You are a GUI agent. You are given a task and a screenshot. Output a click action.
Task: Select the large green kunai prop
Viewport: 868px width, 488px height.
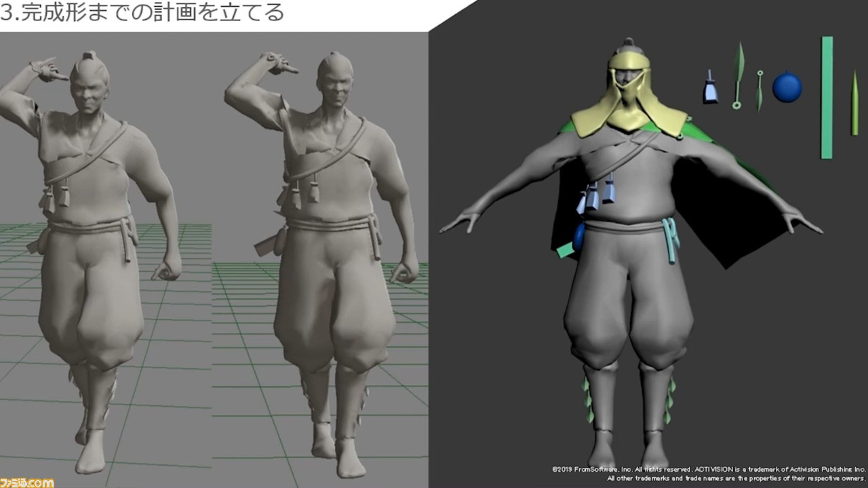pos(738,75)
